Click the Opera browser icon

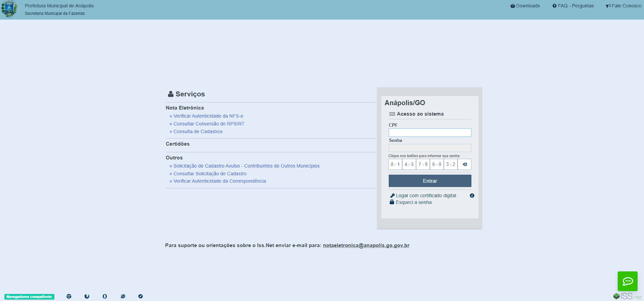105,297
